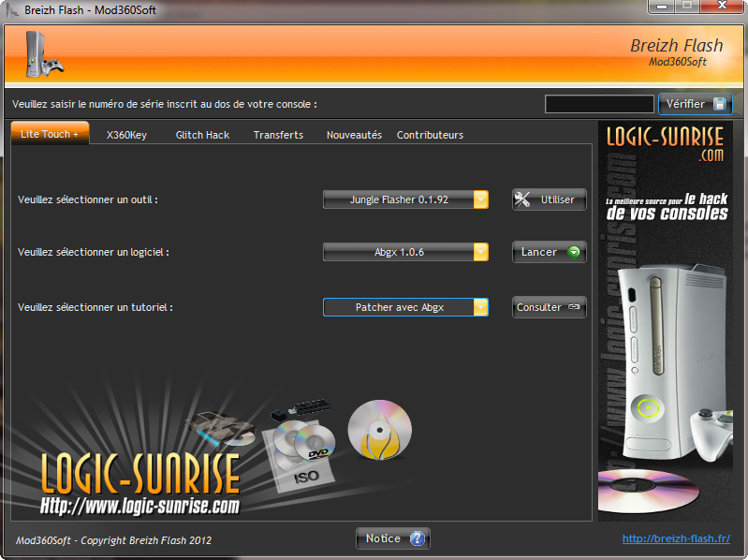The height and width of the screenshot is (560, 748).
Task: Expand the Abgx 1.0.6 software dropdown arrow
Action: (481, 252)
